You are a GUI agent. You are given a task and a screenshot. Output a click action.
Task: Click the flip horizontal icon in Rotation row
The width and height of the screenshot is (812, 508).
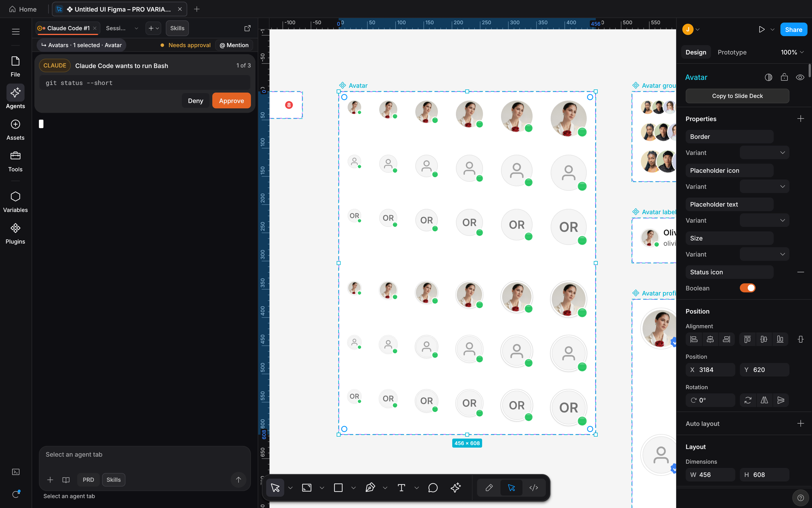point(764,400)
